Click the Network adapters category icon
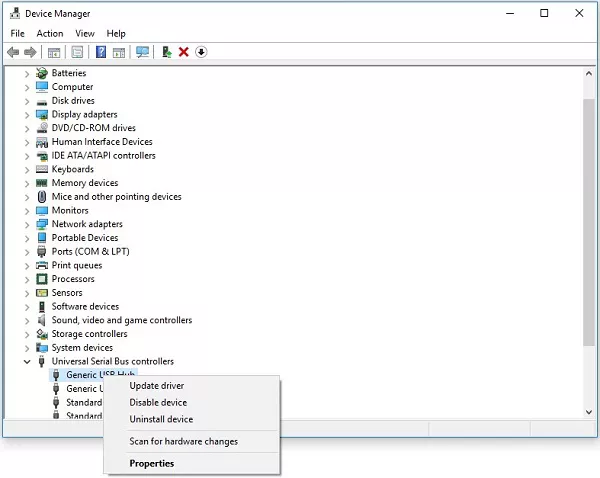Screen dimensions: 600x478 (42, 224)
